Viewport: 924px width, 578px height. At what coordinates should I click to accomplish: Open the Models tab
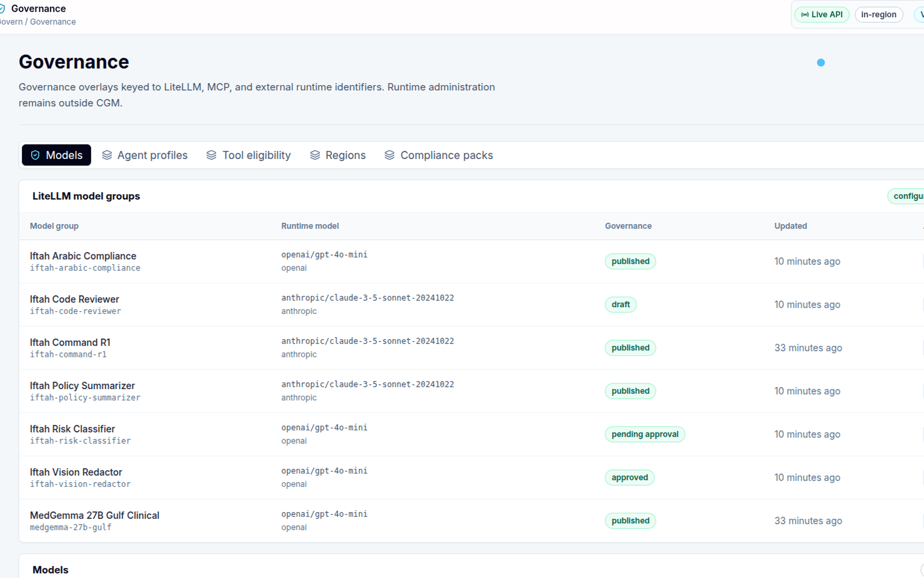[x=56, y=155]
